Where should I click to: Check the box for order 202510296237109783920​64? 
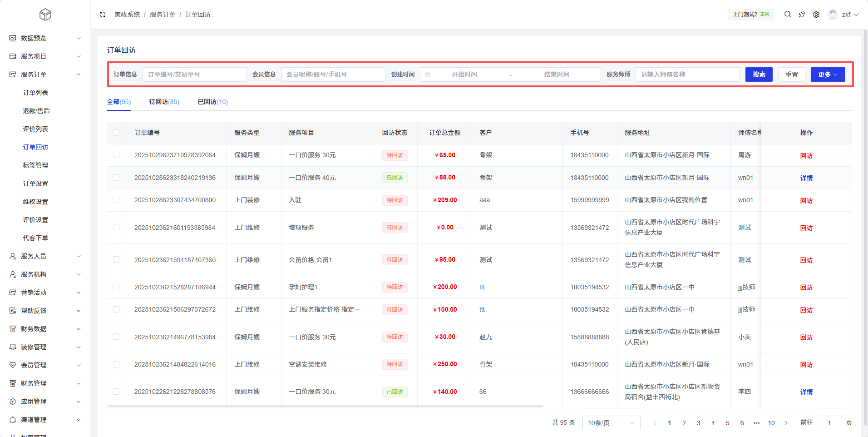pos(116,155)
